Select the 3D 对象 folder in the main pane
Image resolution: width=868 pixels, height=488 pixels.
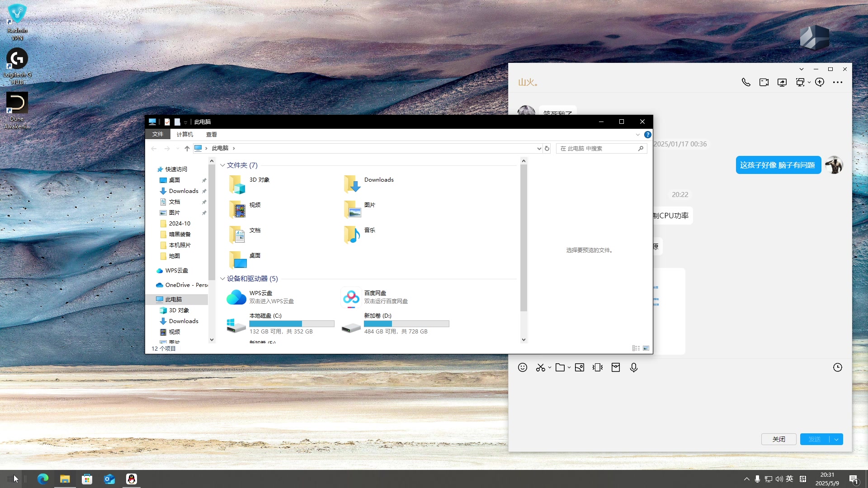point(249,184)
